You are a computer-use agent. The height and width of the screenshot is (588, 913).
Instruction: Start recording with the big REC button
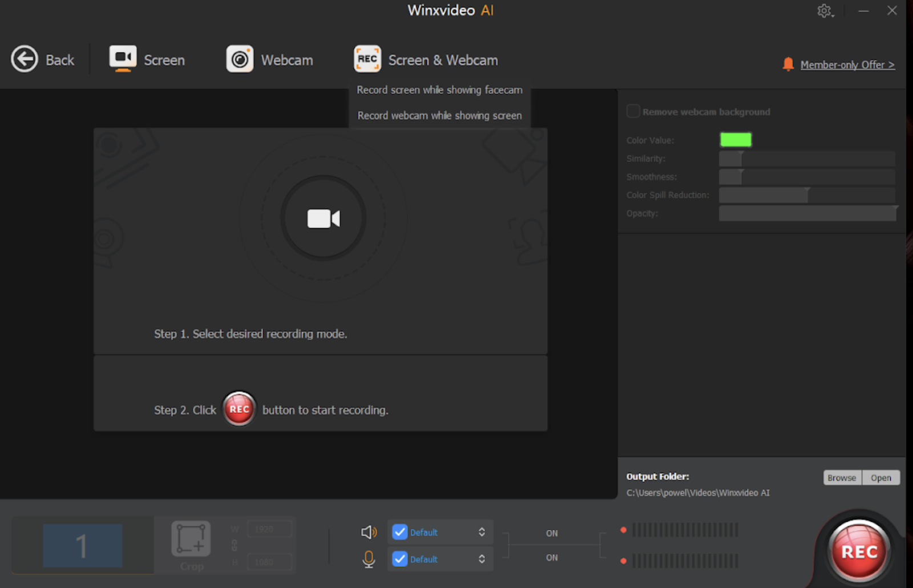(859, 551)
